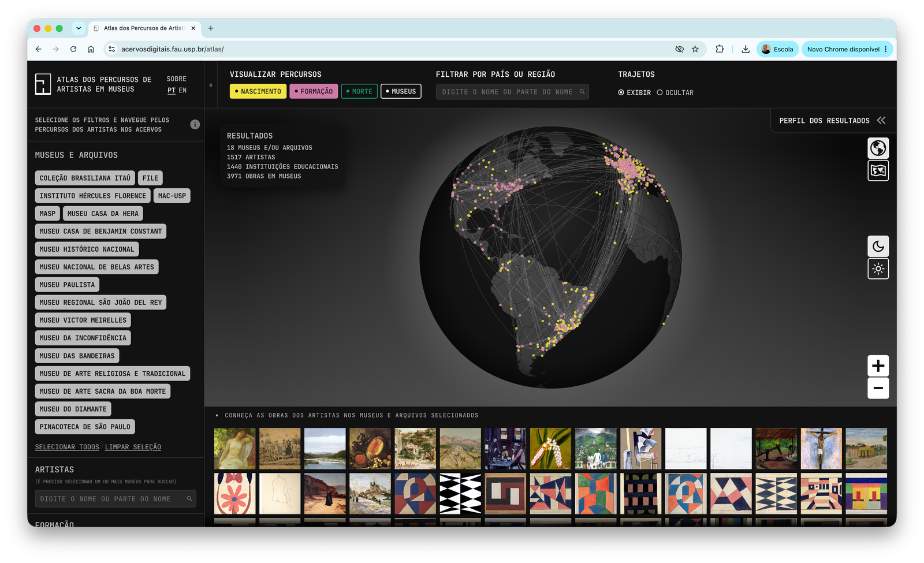Click the magnifier in the artists field
Image resolution: width=924 pixels, height=563 pixels.
(x=189, y=499)
